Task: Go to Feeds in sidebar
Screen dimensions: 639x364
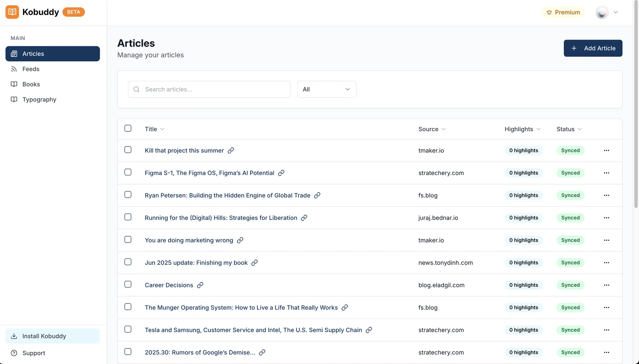Action: pyautogui.click(x=31, y=69)
